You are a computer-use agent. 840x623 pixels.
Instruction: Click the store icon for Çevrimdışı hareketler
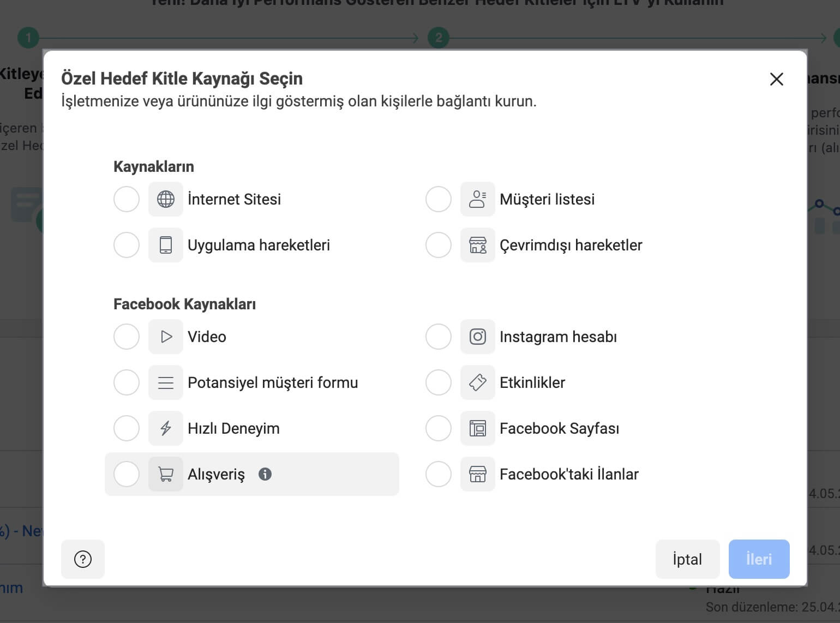[x=478, y=245]
